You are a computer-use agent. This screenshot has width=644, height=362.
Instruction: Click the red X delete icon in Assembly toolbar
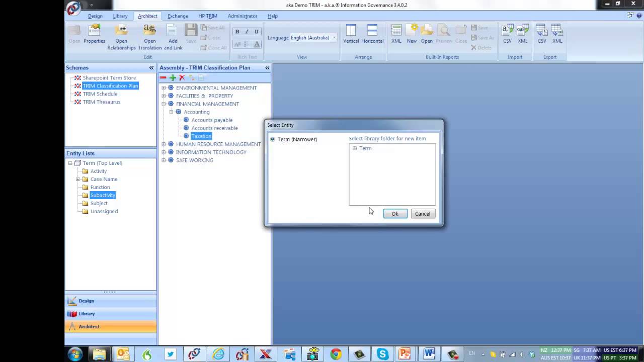click(182, 78)
